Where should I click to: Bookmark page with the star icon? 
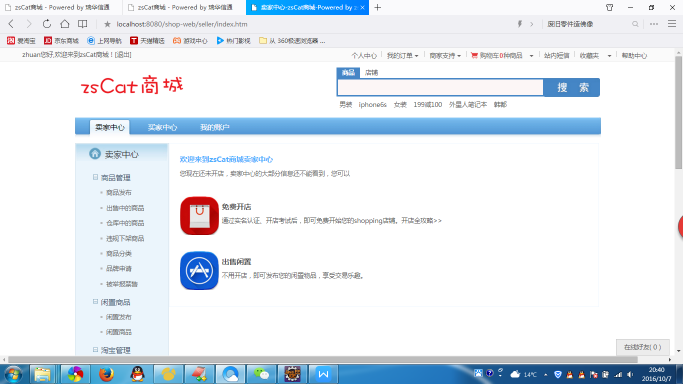107,24
